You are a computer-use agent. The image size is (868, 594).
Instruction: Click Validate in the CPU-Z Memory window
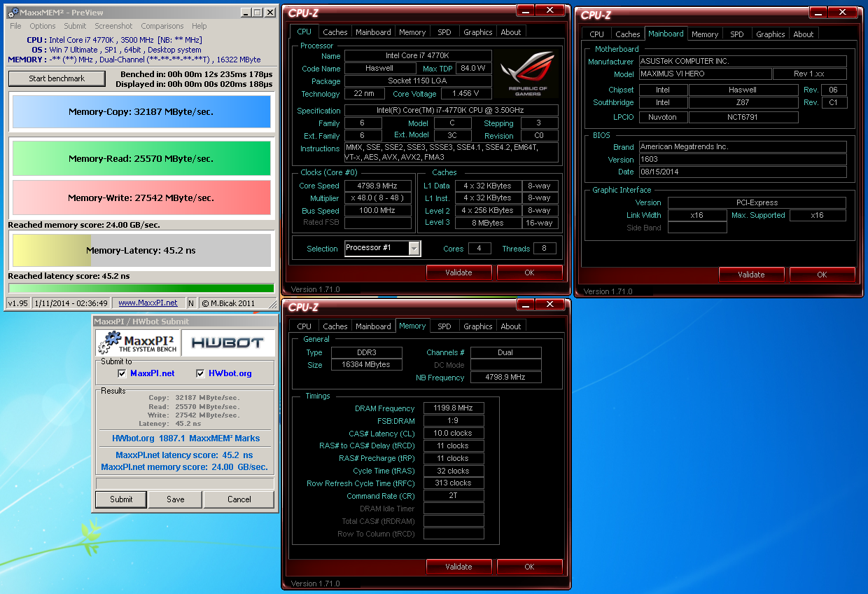click(458, 567)
